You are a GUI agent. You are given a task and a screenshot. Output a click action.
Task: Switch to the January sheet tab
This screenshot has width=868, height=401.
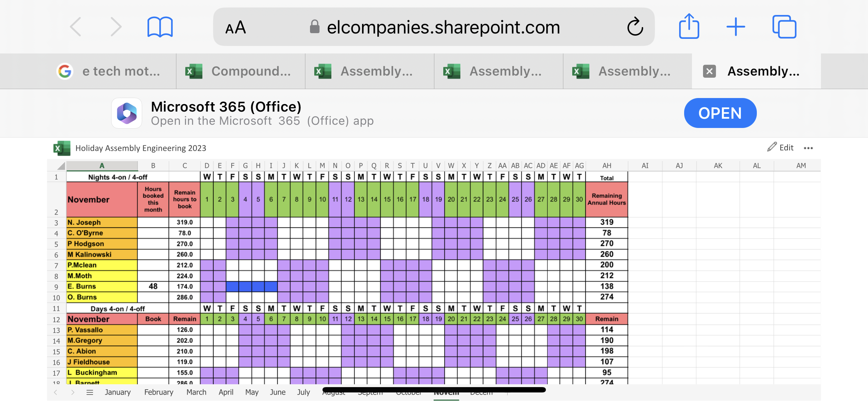coord(118,392)
